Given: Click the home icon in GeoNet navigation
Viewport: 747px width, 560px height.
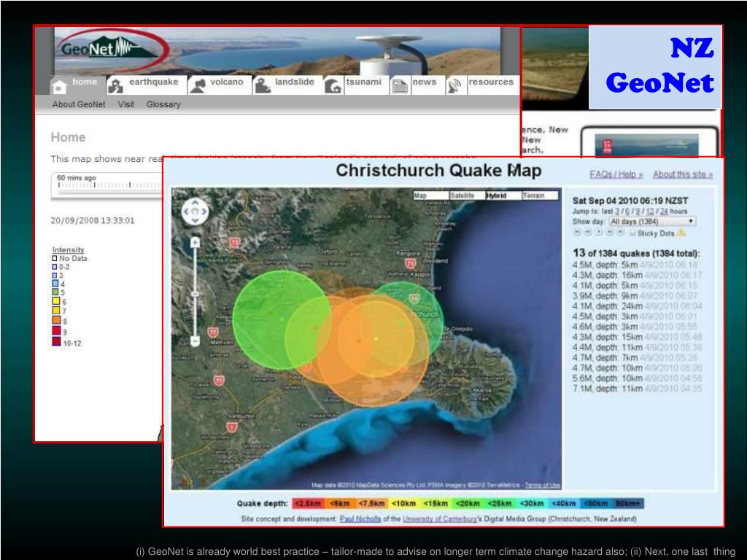Looking at the screenshot, I should coord(59,87).
